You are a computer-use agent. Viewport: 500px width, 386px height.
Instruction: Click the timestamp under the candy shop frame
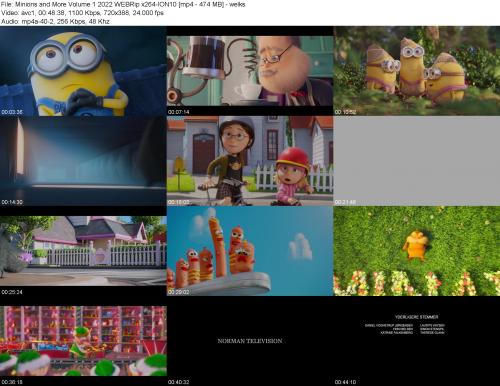pyautogui.click(x=12, y=382)
